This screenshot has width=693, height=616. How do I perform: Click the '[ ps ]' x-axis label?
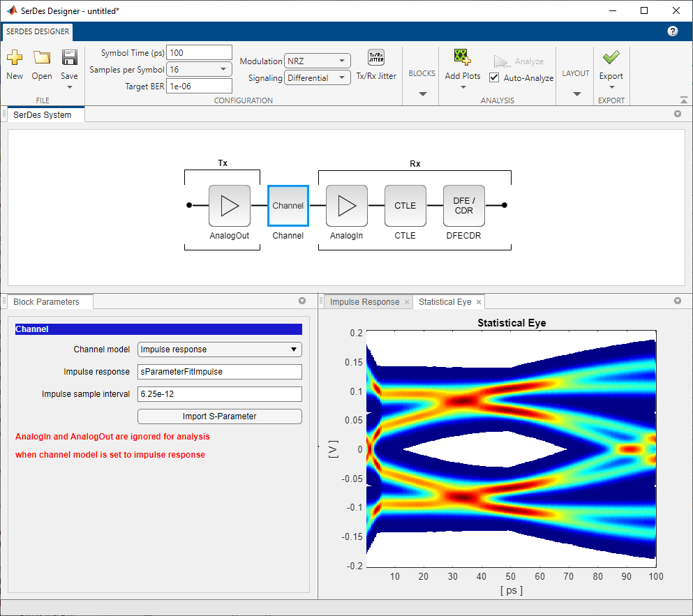(x=512, y=590)
